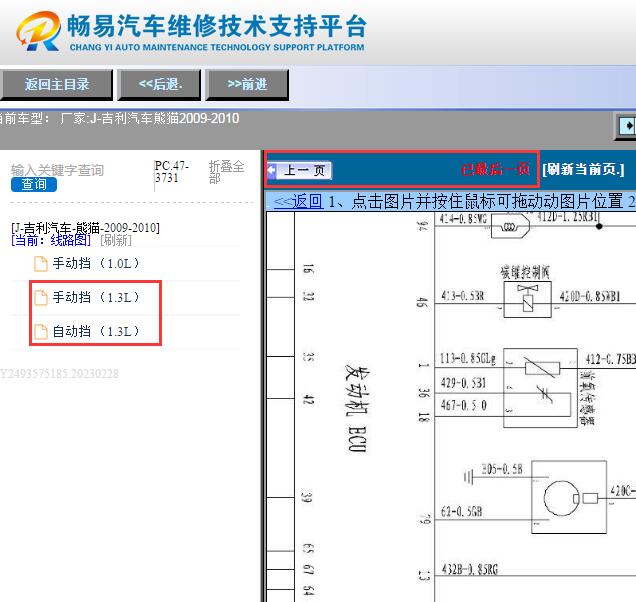The width and height of the screenshot is (636, 602).
Task: Open the 自动挡（1.3L） wiring entry
Action: pyautogui.click(x=96, y=331)
